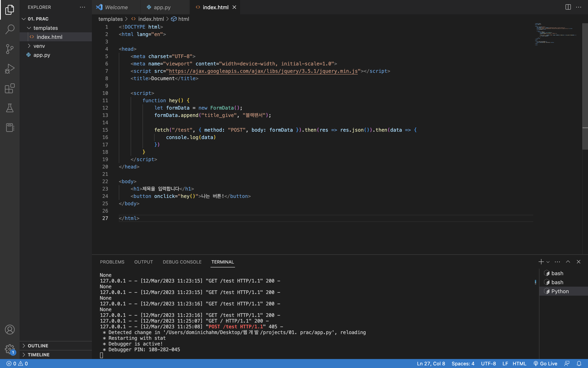
Task: Click the red POST /test log entry
Action: point(236,327)
